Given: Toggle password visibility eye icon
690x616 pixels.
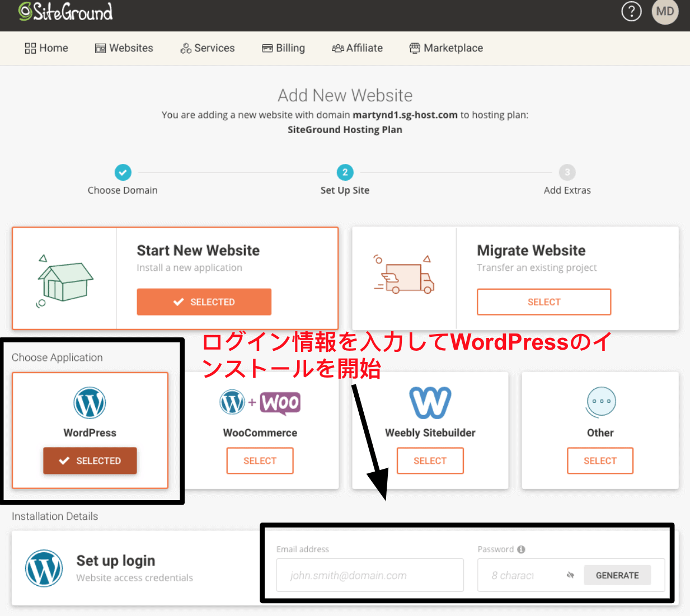Looking at the screenshot, I should pyautogui.click(x=570, y=575).
